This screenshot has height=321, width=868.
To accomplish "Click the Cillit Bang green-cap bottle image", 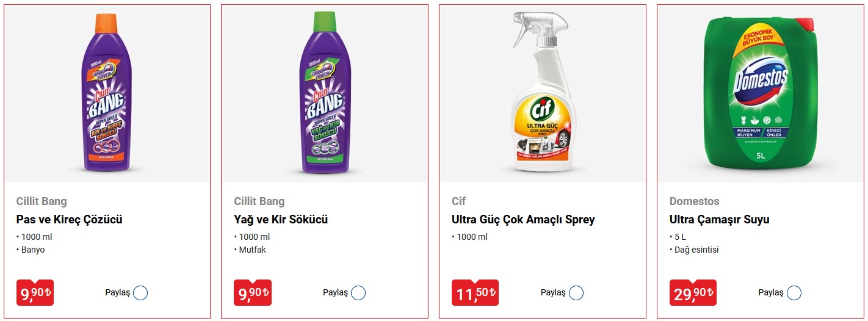I will [x=325, y=93].
